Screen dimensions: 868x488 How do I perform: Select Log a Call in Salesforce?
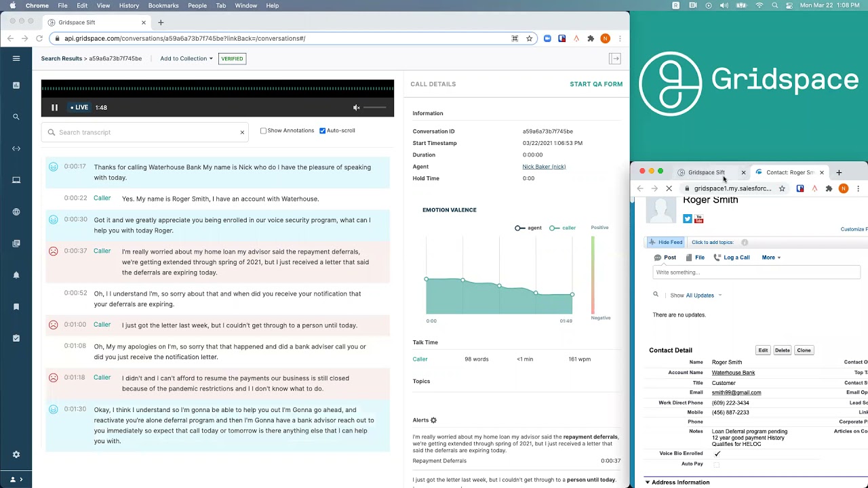click(731, 258)
